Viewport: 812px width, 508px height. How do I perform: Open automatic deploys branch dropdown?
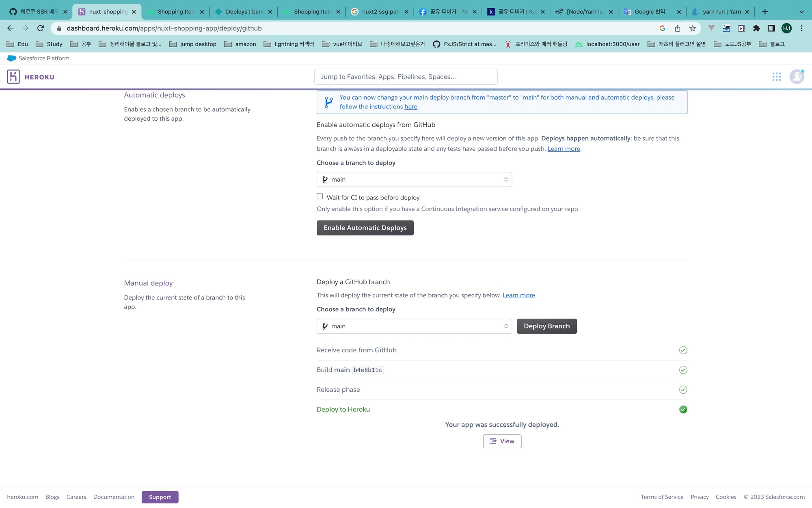pos(414,180)
